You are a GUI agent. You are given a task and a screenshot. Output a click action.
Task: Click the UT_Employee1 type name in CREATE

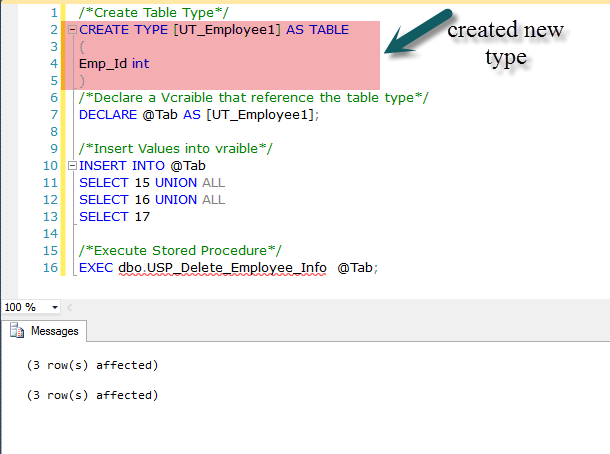tap(227, 30)
